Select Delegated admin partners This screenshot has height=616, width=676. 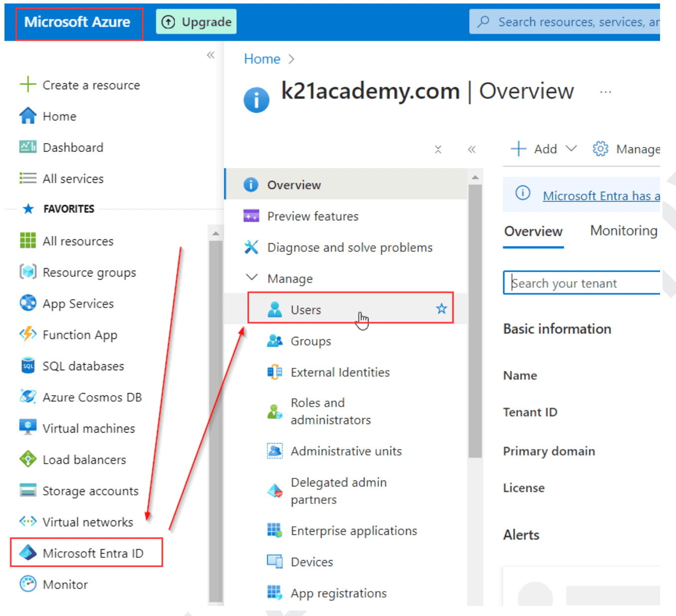click(338, 490)
